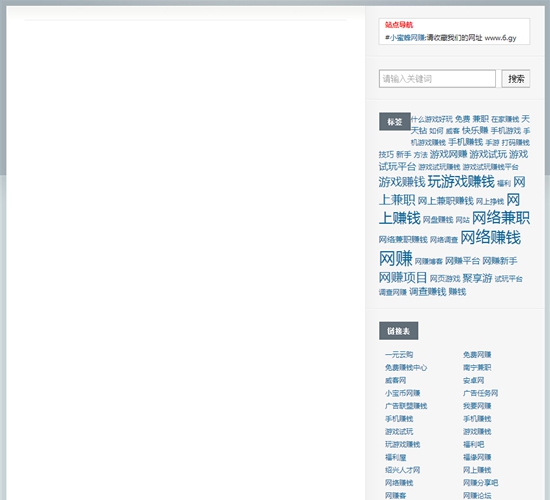
Task: Click the 搜索 search button
Action: [x=516, y=79]
